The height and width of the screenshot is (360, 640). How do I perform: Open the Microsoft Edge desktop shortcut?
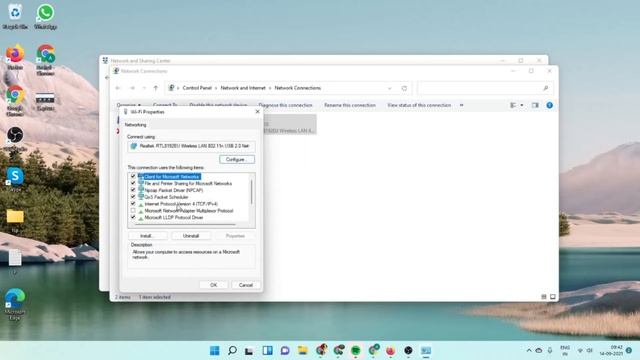[15, 304]
